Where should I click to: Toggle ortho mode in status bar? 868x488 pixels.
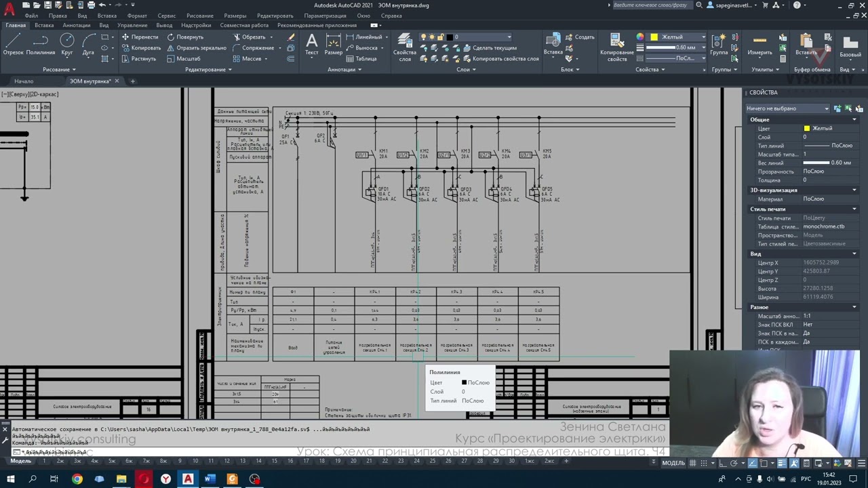(723, 463)
